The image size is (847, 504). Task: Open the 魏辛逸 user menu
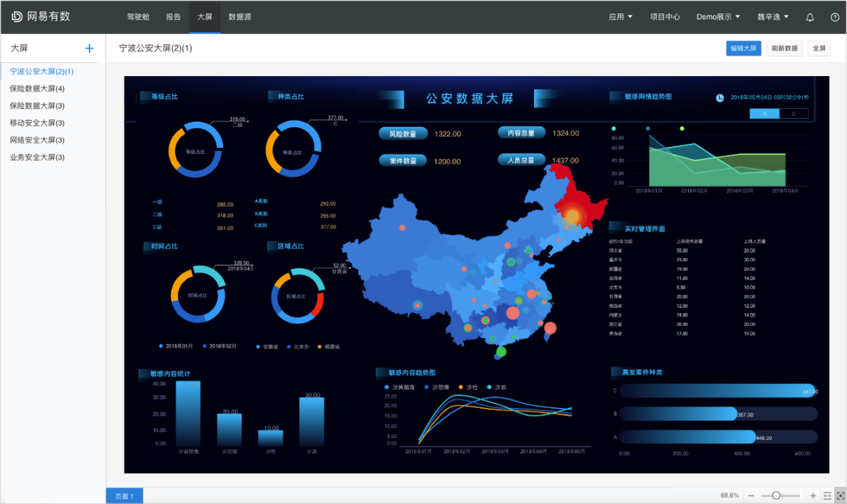[x=773, y=17]
